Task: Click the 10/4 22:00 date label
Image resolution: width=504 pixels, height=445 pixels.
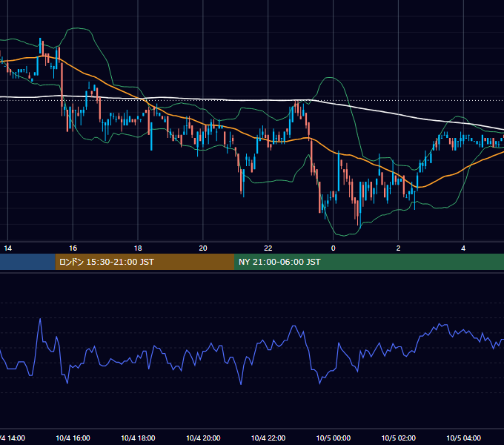Action: [268, 438]
